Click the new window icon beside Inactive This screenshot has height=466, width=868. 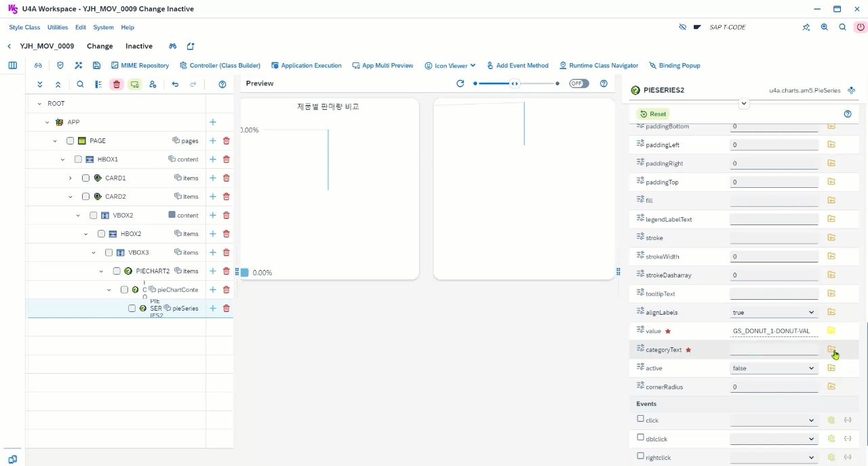click(x=191, y=46)
